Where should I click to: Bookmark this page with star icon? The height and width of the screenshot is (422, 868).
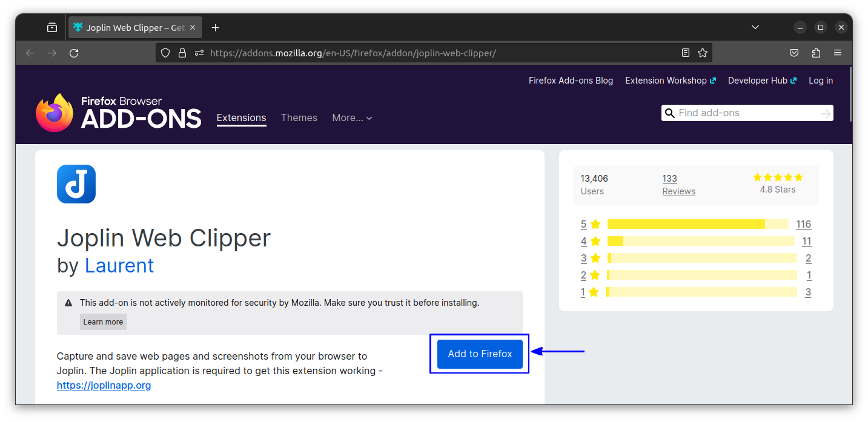coord(703,53)
